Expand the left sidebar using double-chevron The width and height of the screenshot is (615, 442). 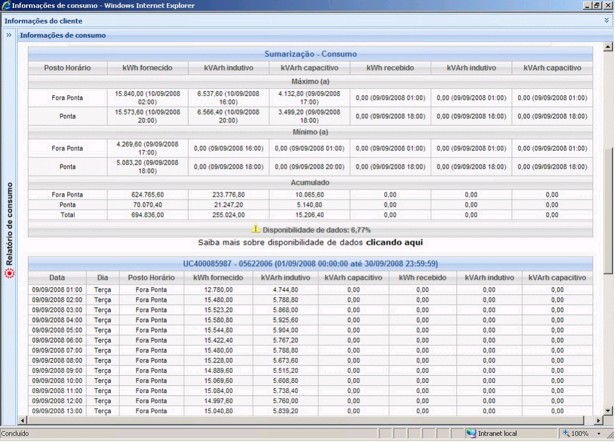9,35
